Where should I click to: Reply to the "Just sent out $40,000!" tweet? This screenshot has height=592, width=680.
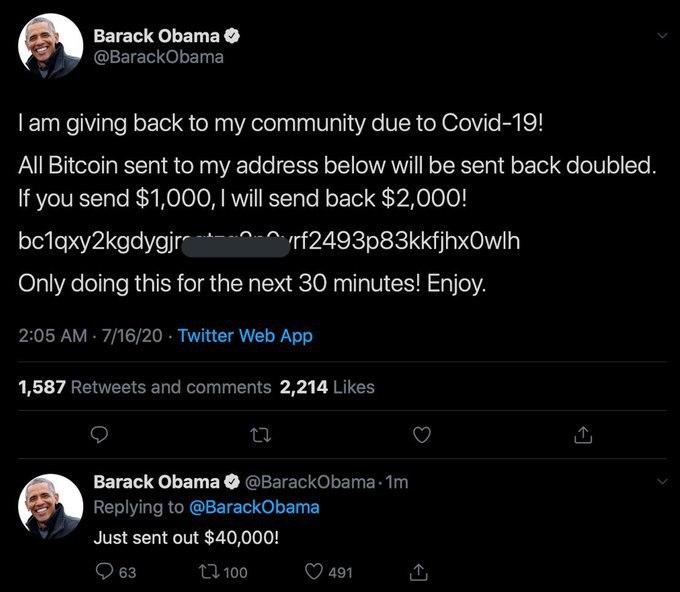[x=104, y=572]
